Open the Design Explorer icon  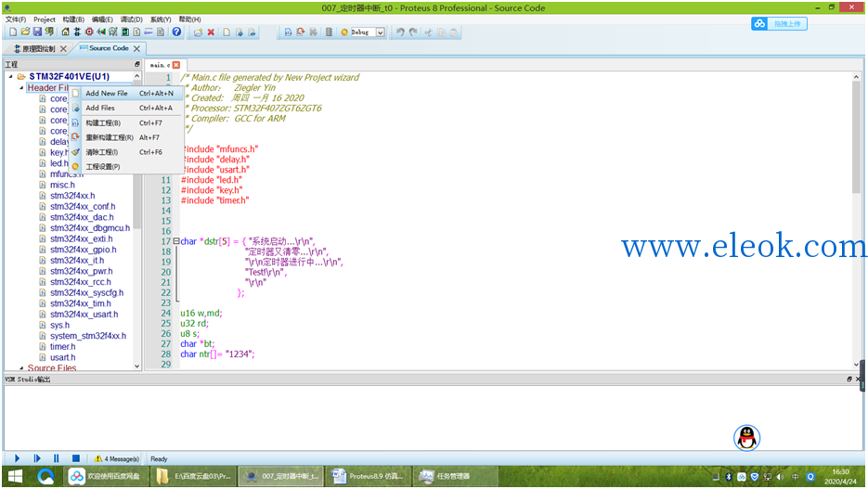pyautogui.click(x=125, y=32)
